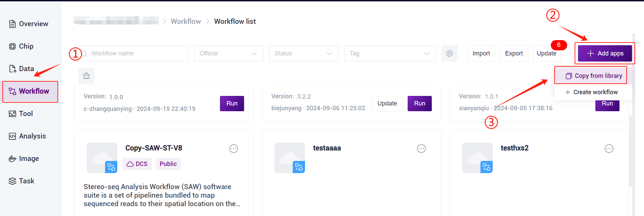The image size is (644, 216).
Task: Open the Copy-SAW-ST-V8 workflow title
Action: point(154,148)
